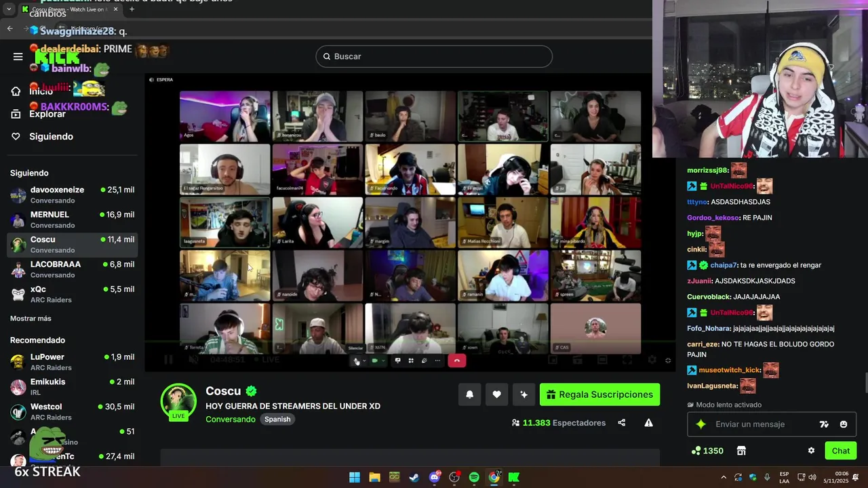Unmute the stream volume icon

coord(193,359)
